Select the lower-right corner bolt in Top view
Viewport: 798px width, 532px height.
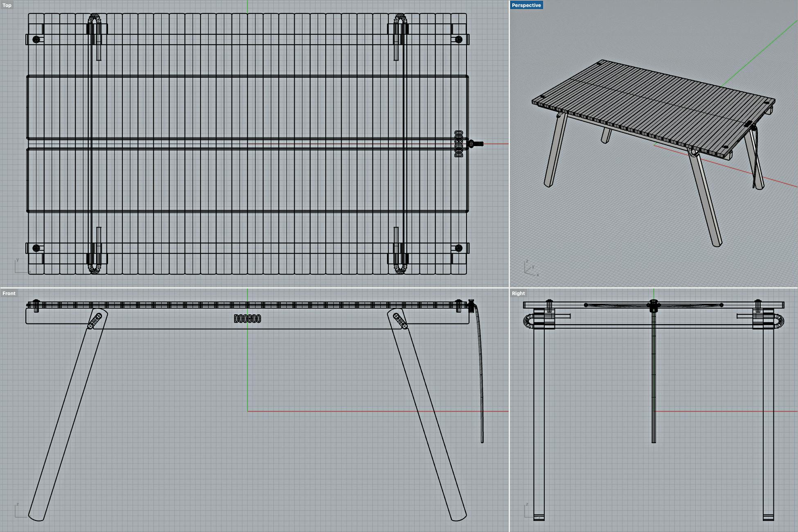[458, 248]
